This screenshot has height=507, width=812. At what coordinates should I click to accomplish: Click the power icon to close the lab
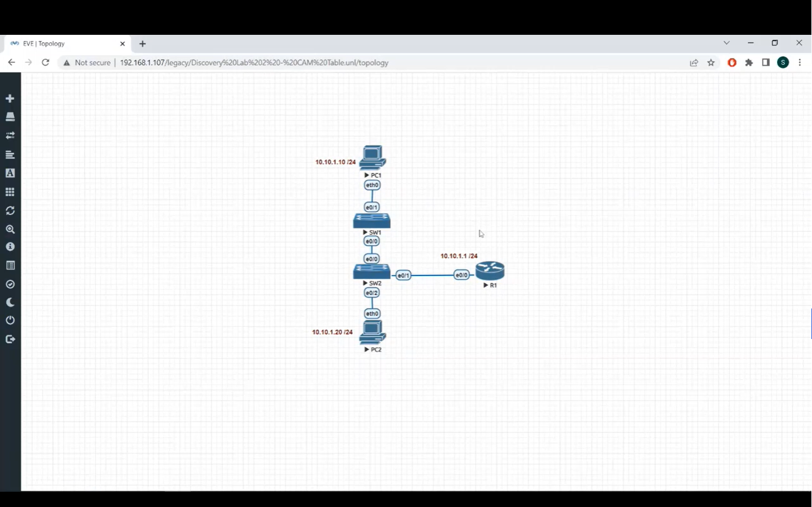point(10,319)
